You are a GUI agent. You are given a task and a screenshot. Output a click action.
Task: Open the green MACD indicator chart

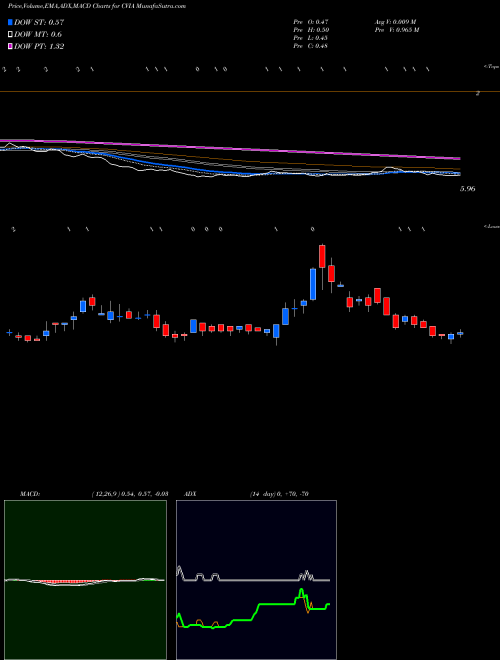point(85,580)
